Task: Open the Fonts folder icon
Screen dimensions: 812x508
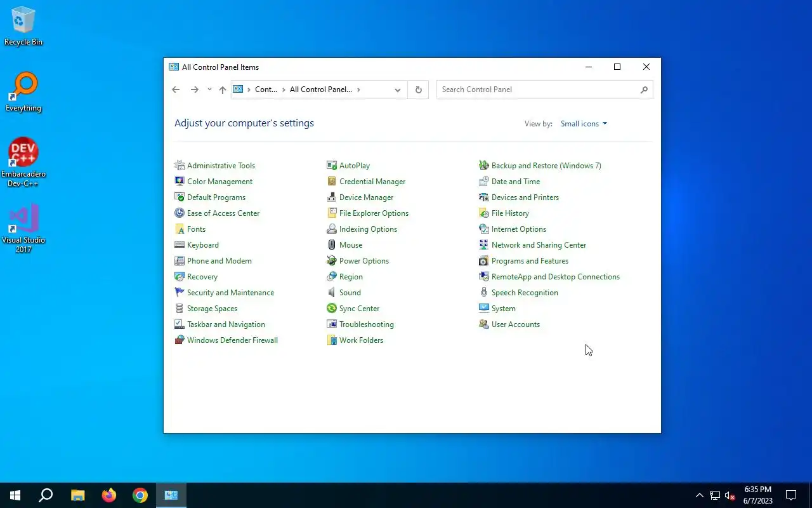Action: (x=180, y=229)
